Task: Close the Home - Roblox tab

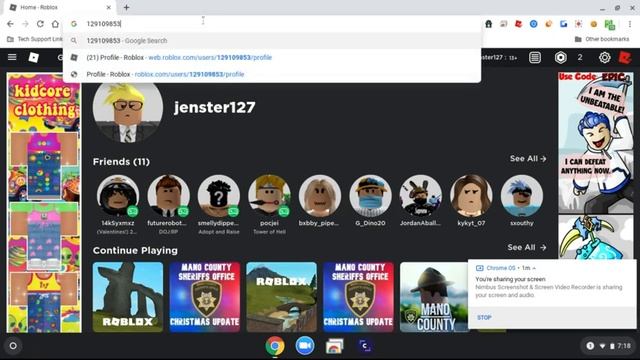Action: point(109,7)
